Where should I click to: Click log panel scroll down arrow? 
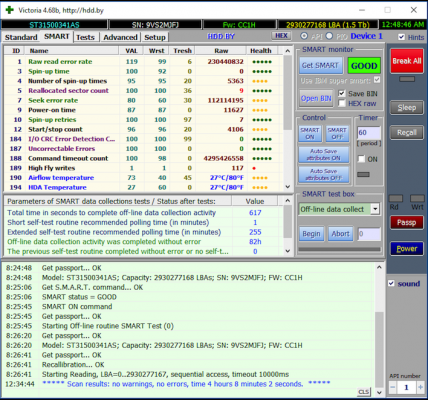tap(379, 392)
